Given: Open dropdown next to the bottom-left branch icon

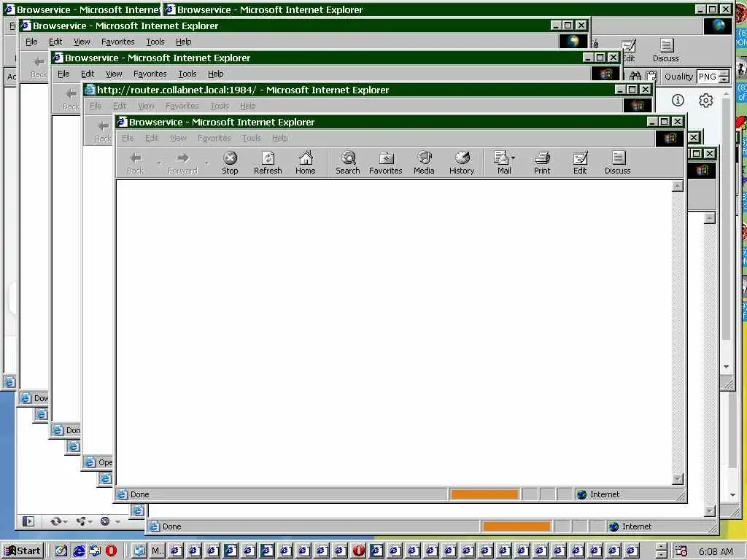Looking at the screenshot, I should 90,521.
